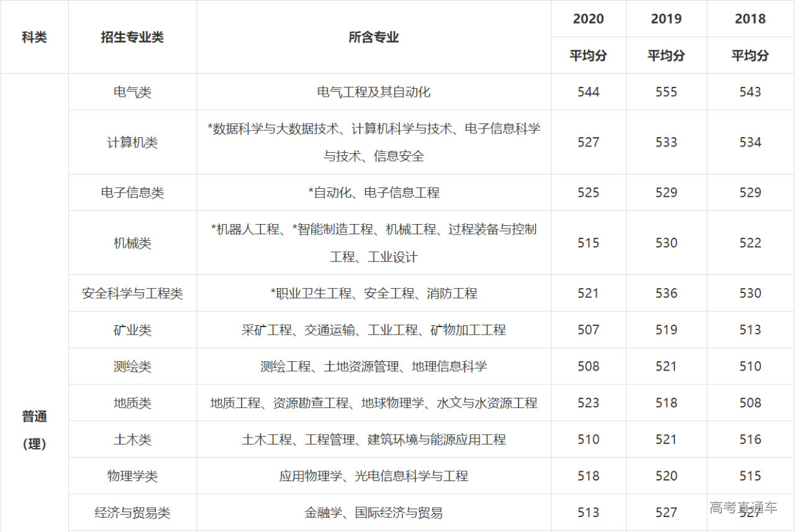Click the 科类 column header
This screenshot has width=795, height=532.
coord(34,37)
